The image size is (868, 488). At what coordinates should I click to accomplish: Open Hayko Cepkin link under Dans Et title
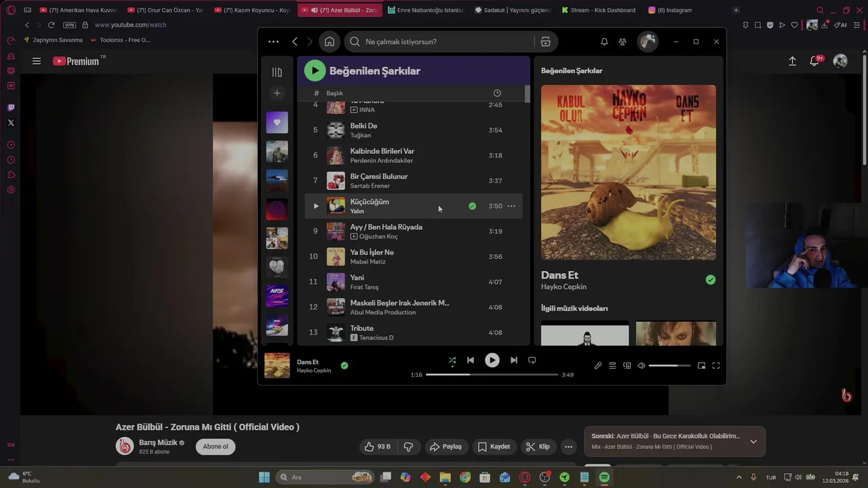(564, 287)
